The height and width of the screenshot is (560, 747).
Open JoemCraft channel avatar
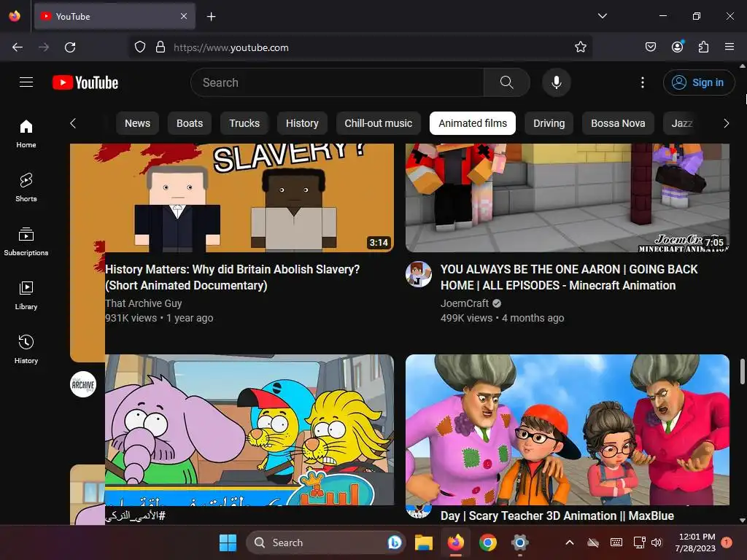click(x=418, y=274)
